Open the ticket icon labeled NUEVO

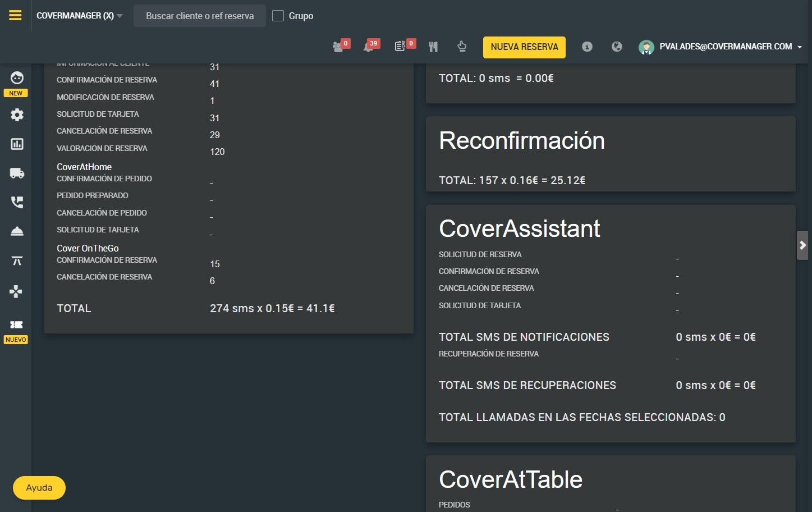pos(16,324)
